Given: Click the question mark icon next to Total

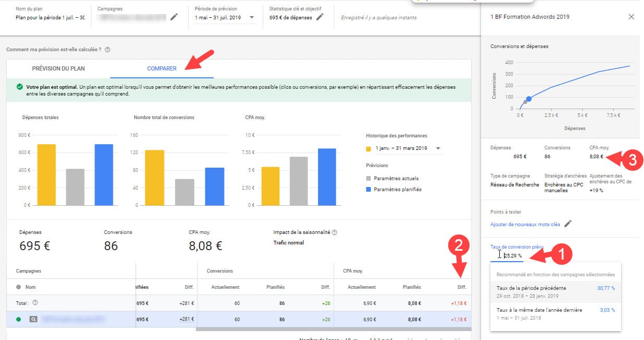Looking at the screenshot, I should (x=35, y=303).
